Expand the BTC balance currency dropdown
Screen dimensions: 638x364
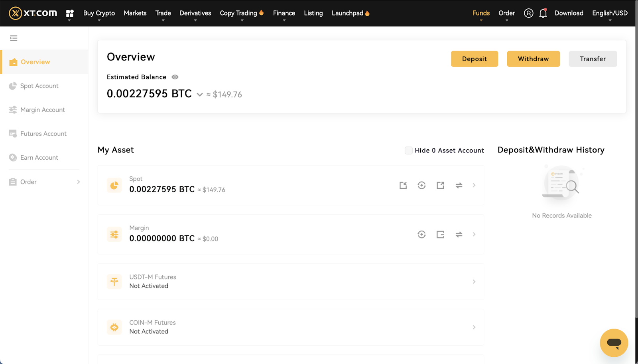[200, 95]
